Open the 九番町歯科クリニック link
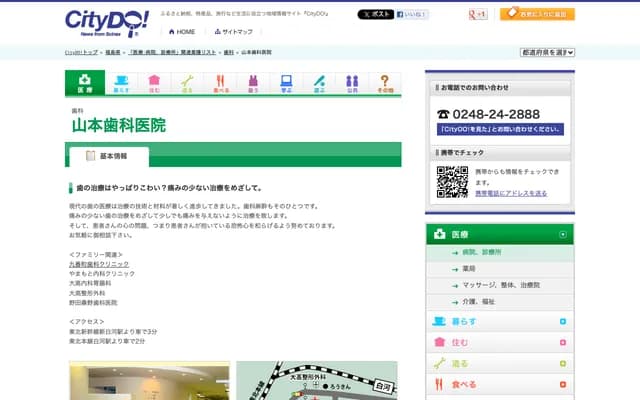This screenshot has width=640, height=400. click(x=99, y=264)
